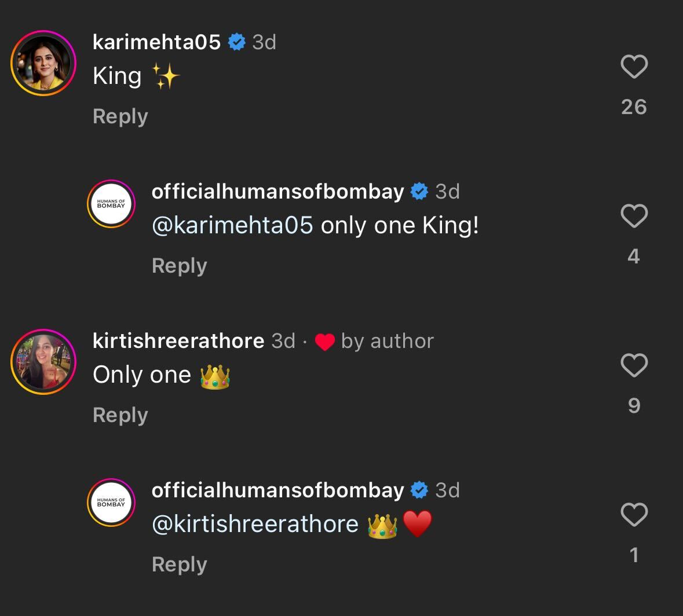Like the crown and heart emoji reply
This screenshot has height=616, width=683.
(x=634, y=515)
